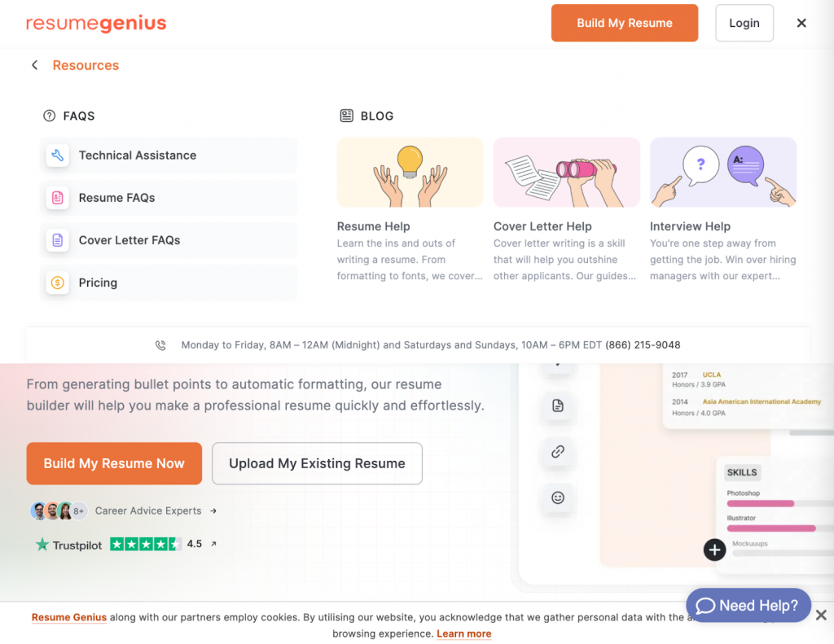Click the Login button
Image resolution: width=834 pixels, height=644 pixels.
pyautogui.click(x=744, y=23)
